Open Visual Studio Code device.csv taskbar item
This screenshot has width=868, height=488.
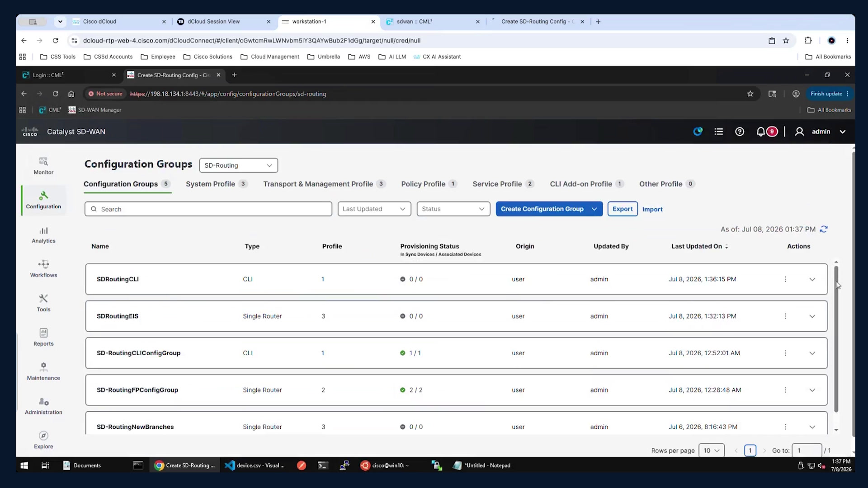pos(255,465)
